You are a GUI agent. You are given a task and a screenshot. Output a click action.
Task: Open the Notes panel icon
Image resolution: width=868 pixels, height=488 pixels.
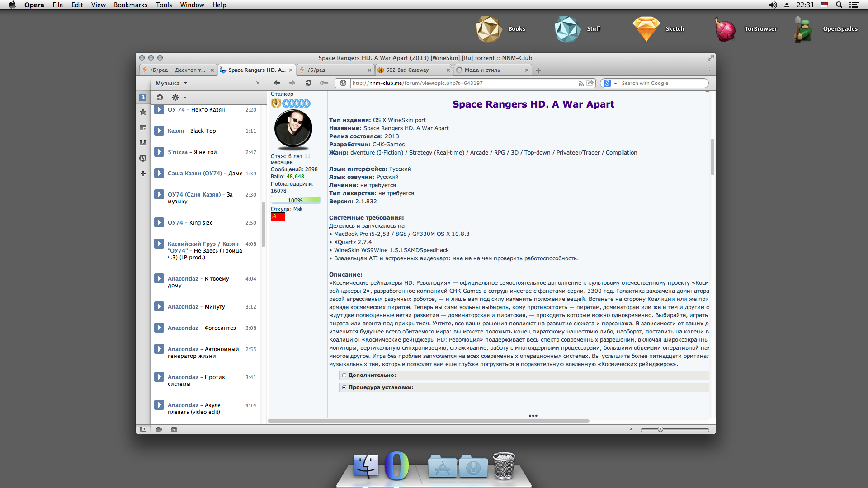click(143, 127)
